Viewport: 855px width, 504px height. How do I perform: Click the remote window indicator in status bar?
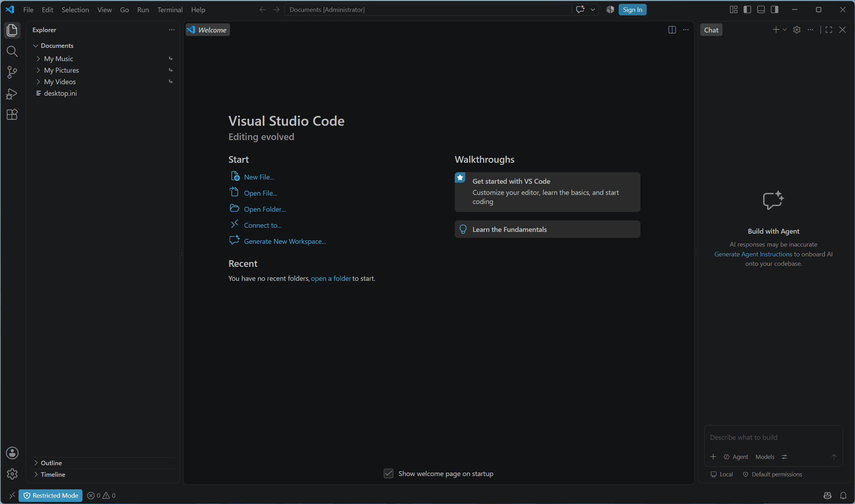tap(12, 495)
